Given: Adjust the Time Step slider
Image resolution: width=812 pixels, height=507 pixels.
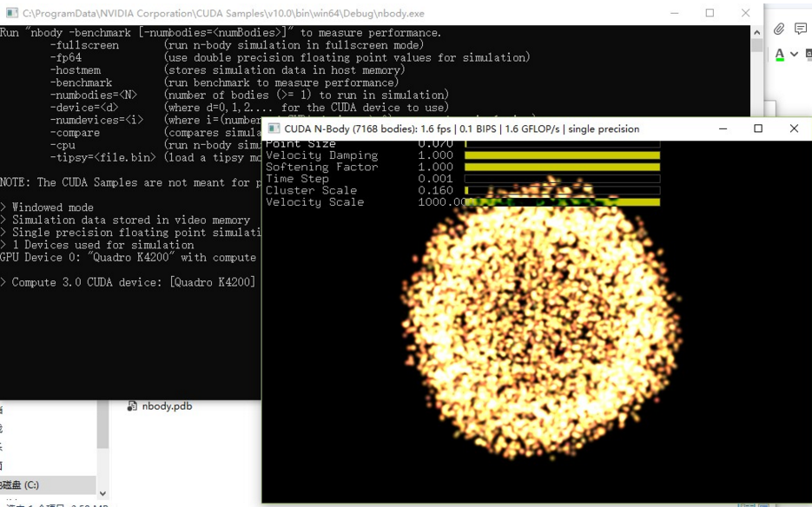Looking at the screenshot, I should pyautogui.click(x=563, y=179).
